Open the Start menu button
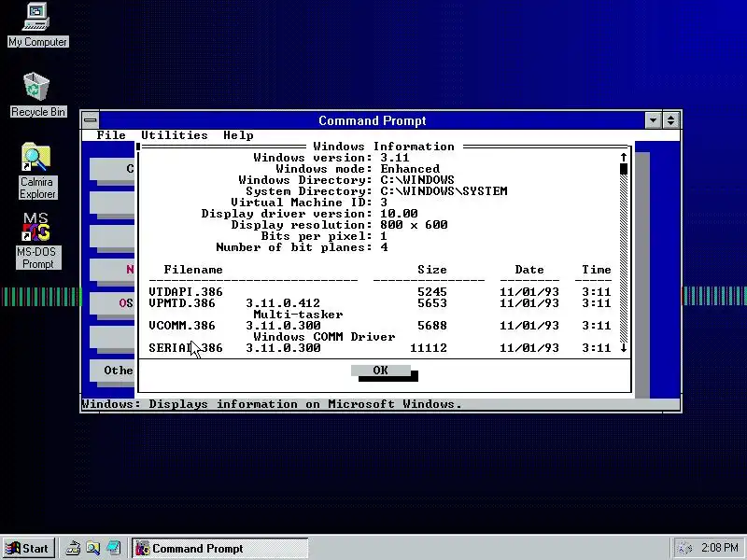Screen dimensions: 747x560 pos(29,548)
